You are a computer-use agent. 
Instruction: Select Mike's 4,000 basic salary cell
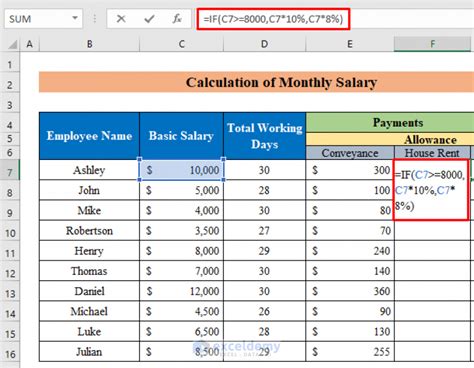click(x=181, y=210)
